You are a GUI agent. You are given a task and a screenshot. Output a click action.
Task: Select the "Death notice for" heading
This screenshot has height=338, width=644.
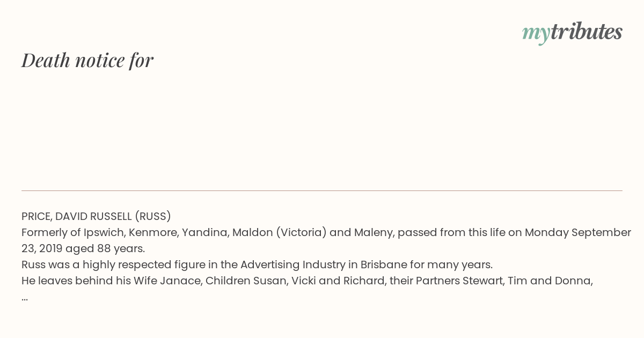coord(87,60)
